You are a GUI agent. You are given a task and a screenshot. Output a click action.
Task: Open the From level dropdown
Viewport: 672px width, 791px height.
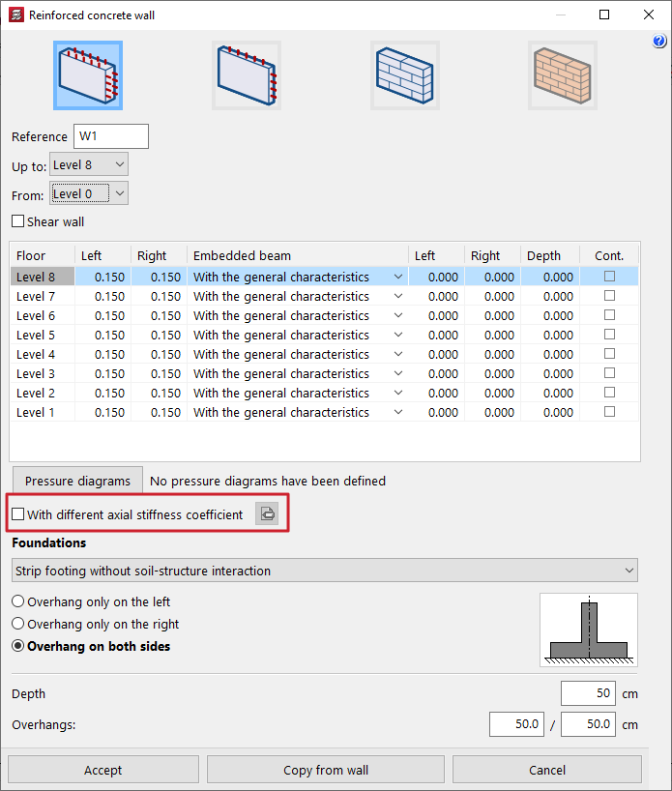(89, 193)
